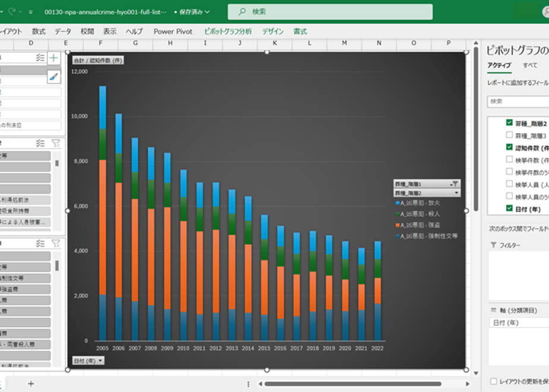Click the 検索 box in the title bar

point(330,12)
